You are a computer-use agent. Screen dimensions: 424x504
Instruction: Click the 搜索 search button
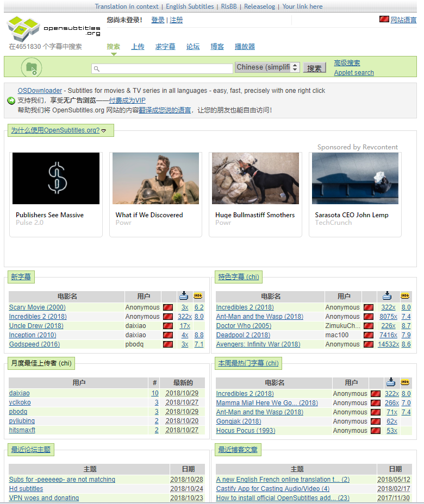pyautogui.click(x=314, y=68)
